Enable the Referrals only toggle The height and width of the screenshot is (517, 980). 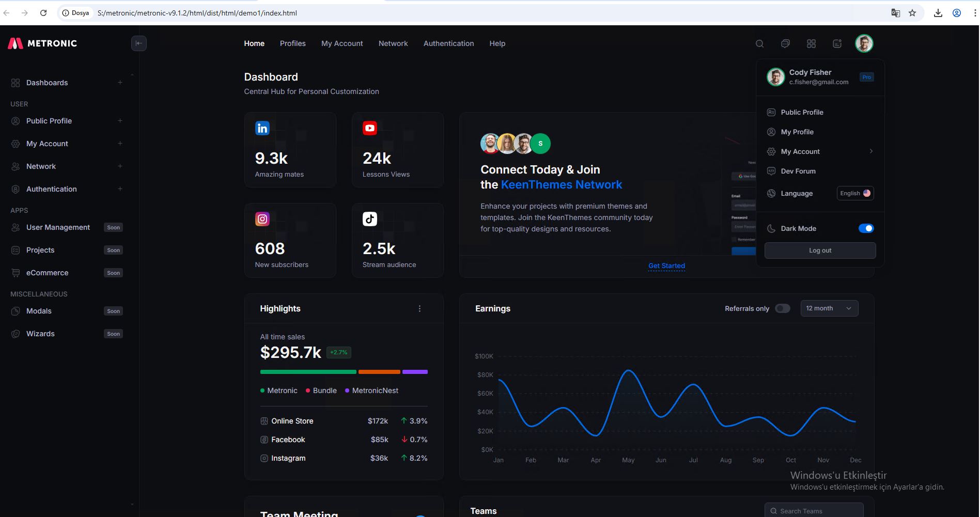tap(782, 308)
